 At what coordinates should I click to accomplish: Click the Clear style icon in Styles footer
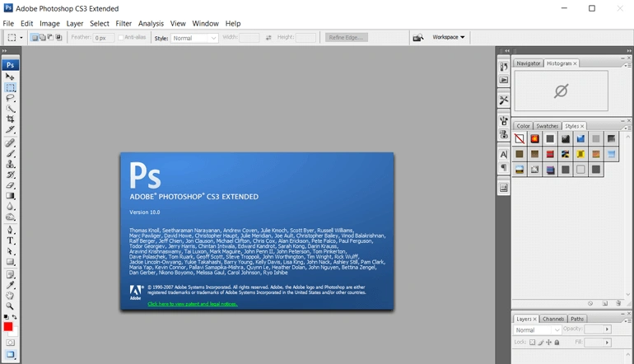click(x=590, y=303)
